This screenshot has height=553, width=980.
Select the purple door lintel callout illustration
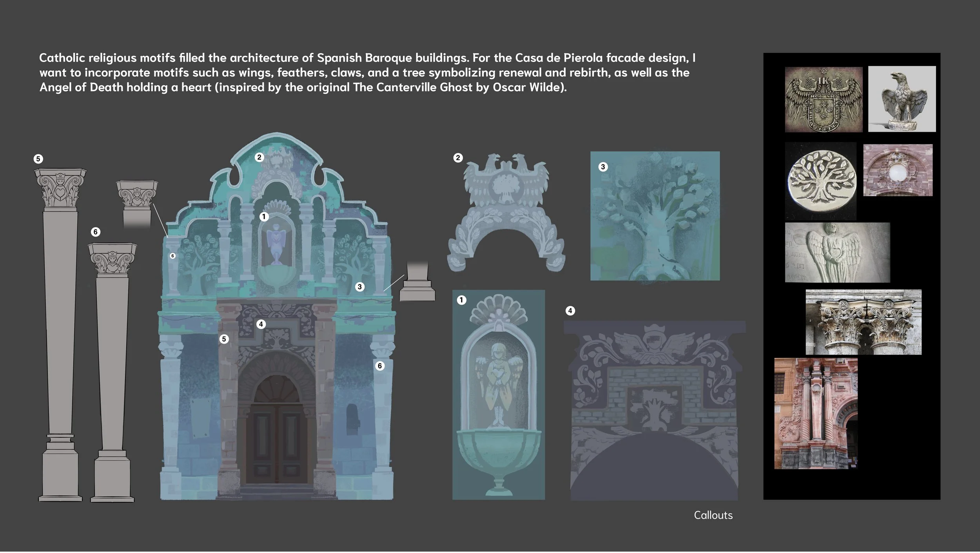click(654, 410)
